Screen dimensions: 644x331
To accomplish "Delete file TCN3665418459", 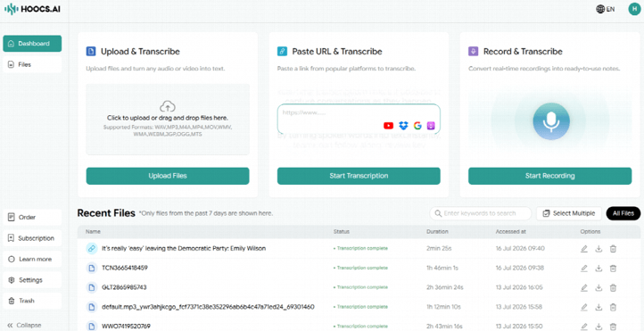I will [x=613, y=269].
